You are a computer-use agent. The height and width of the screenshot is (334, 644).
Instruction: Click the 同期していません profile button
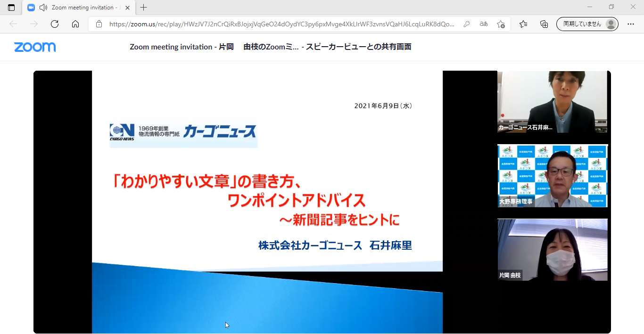pos(587,24)
